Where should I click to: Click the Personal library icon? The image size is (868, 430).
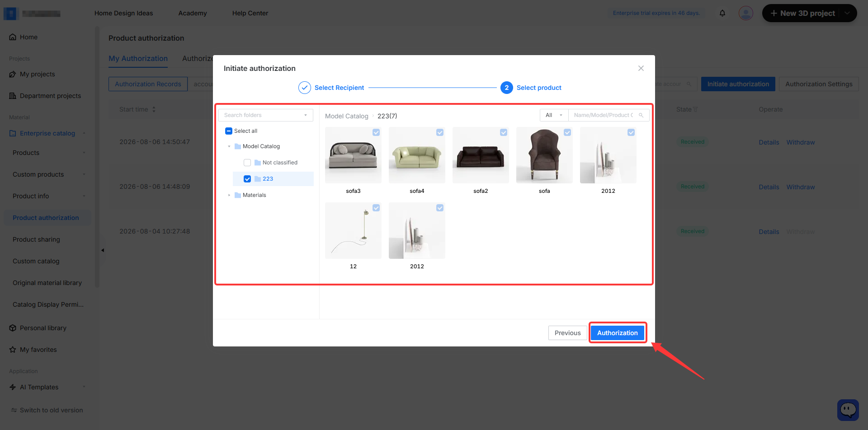[13, 328]
